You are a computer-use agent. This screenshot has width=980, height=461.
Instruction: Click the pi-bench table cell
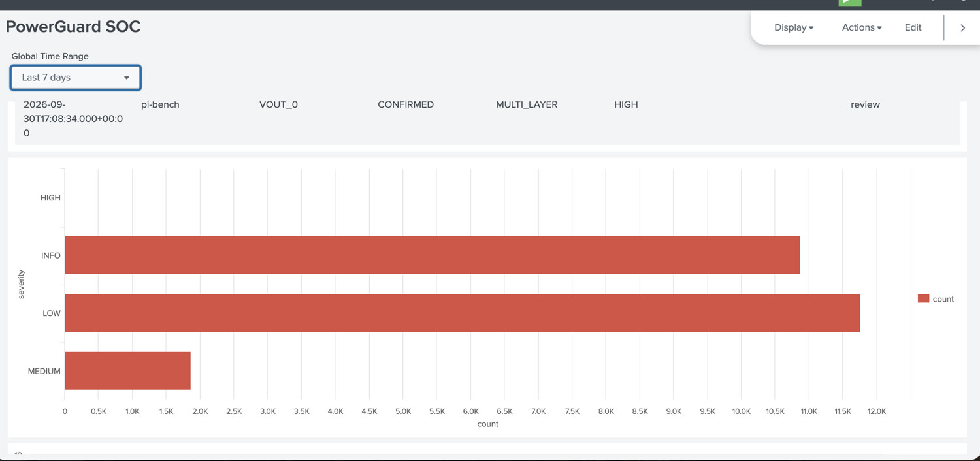pos(160,104)
